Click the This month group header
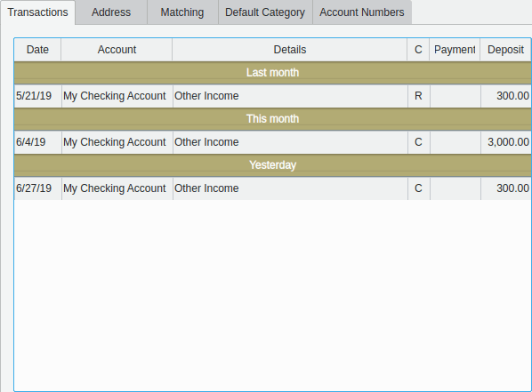Image resolution: width=532 pixels, height=392 pixels. [272, 119]
